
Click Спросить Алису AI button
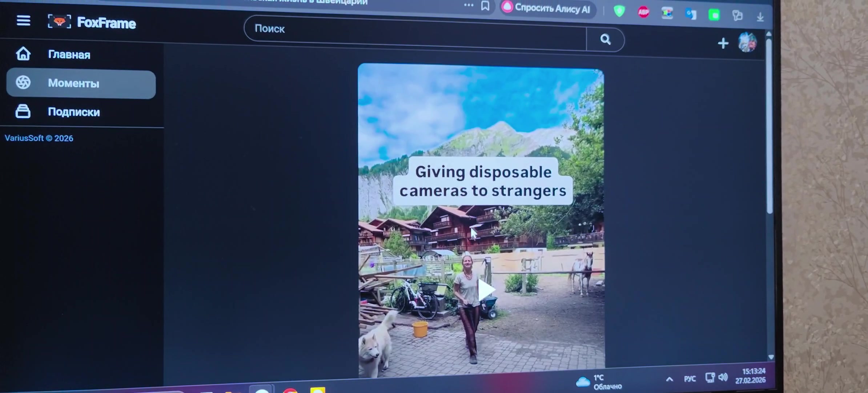[547, 8]
